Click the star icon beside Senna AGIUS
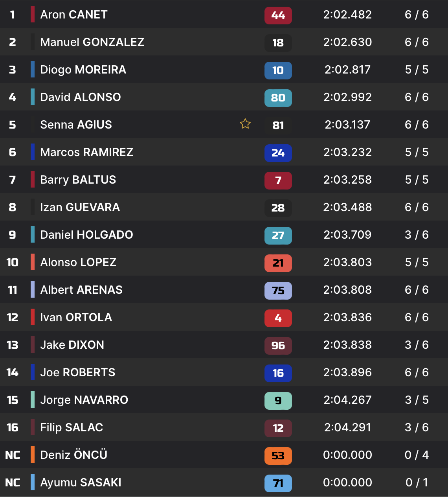Image resolution: width=448 pixels, height=497 pixels. 245,124
